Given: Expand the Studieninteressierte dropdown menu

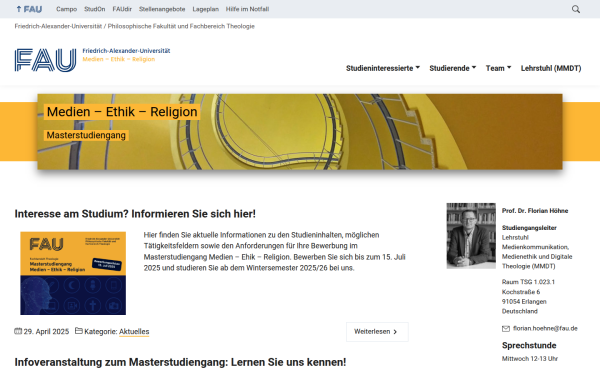Looking at the screenshot, I should tap(383, 68).
